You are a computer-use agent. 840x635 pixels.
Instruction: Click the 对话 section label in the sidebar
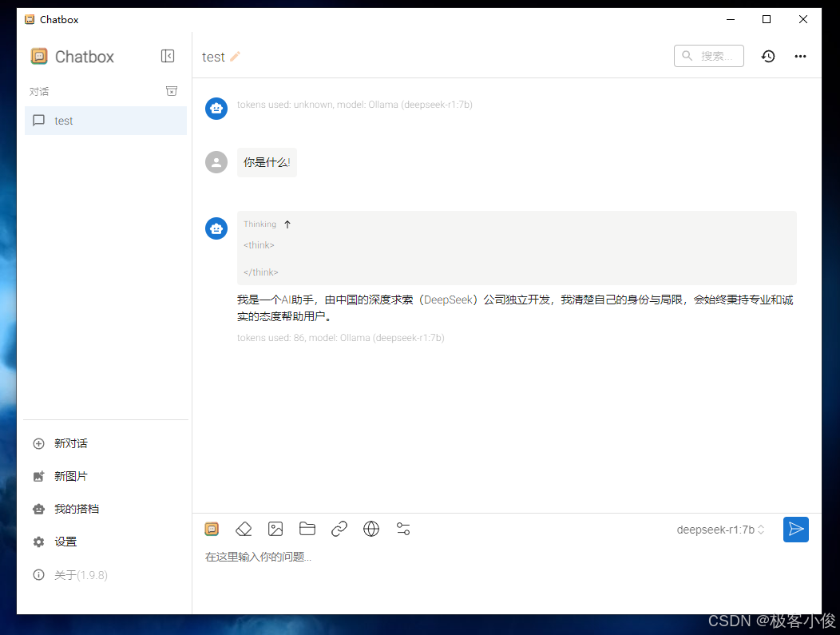click(39, 92)
